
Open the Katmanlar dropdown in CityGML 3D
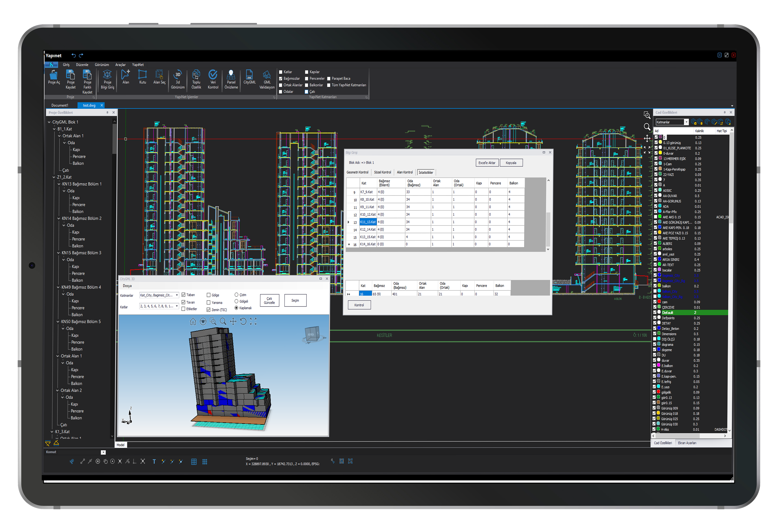(177, 295)
